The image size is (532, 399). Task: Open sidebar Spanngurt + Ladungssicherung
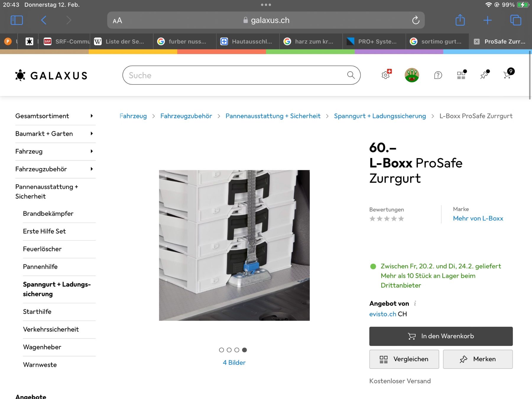pyautogui.click(x=57, y=289)
